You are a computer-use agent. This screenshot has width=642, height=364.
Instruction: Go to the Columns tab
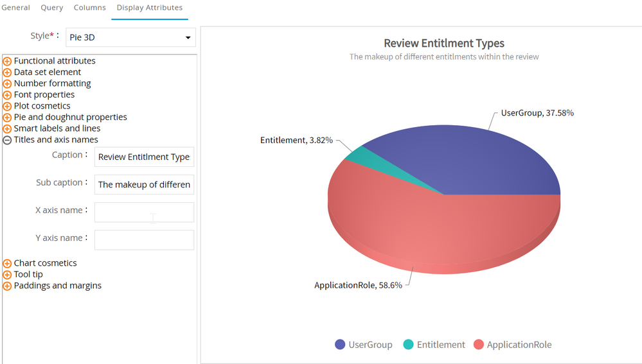pyautogui.click(x=90, y=8)
